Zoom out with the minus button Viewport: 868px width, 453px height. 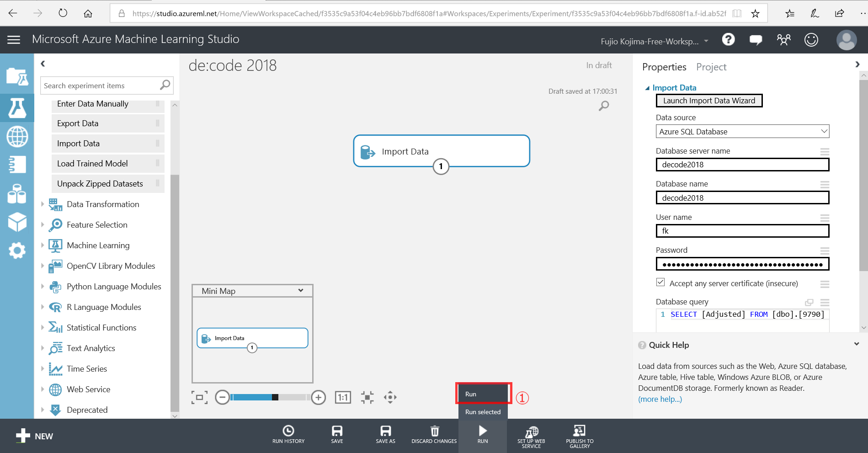pos(222,397)
